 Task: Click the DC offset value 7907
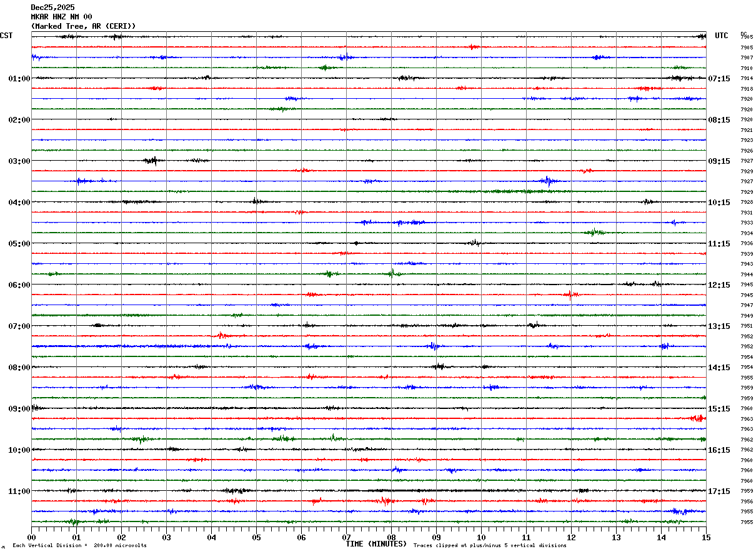pyautogui.click(x=747, y=58)
